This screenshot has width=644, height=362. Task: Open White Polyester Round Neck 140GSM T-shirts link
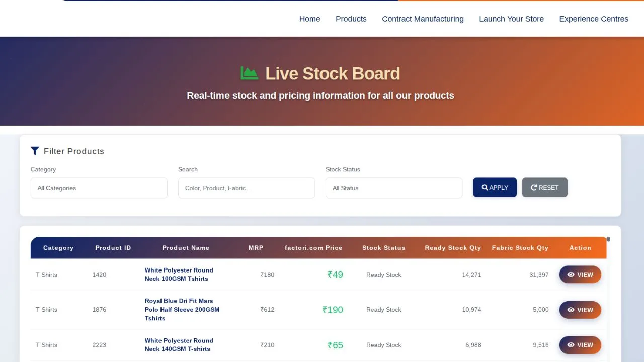click(179, 345)
